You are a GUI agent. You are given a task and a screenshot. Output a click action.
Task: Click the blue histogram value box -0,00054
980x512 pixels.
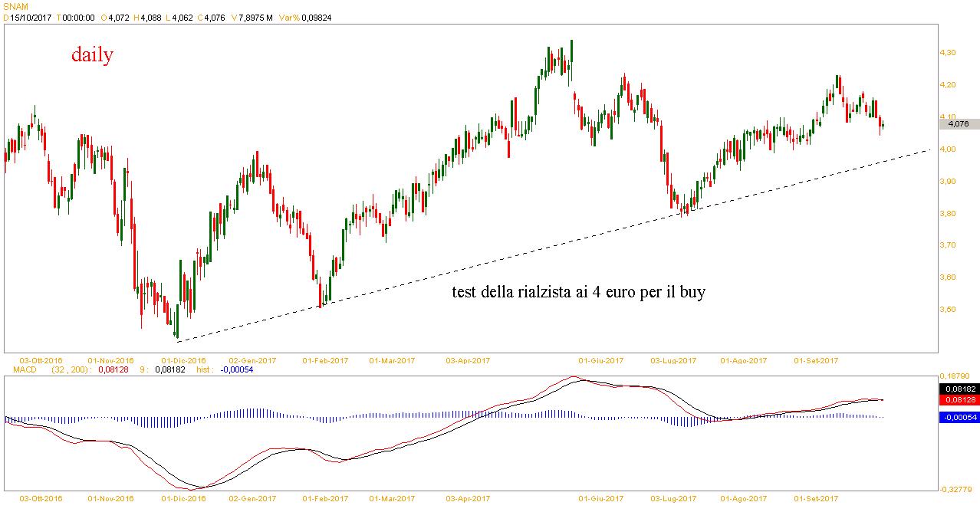[x=958, y=417]
